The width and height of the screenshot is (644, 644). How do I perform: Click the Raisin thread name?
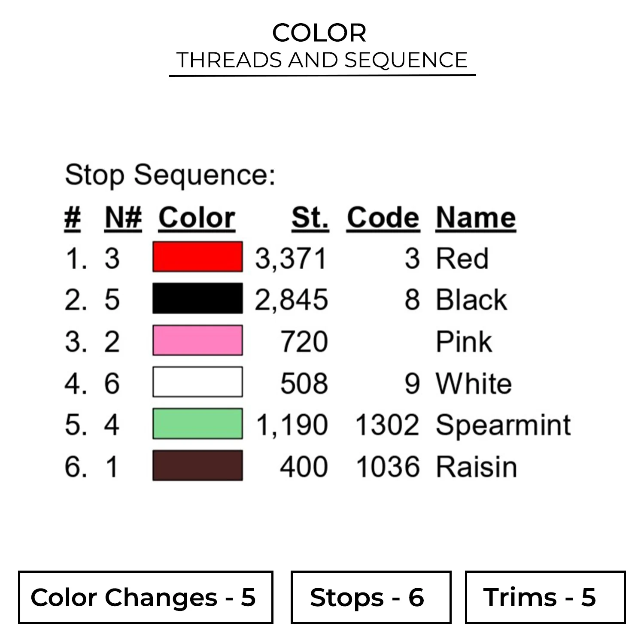pyautogui.click(x=476, y=467)
